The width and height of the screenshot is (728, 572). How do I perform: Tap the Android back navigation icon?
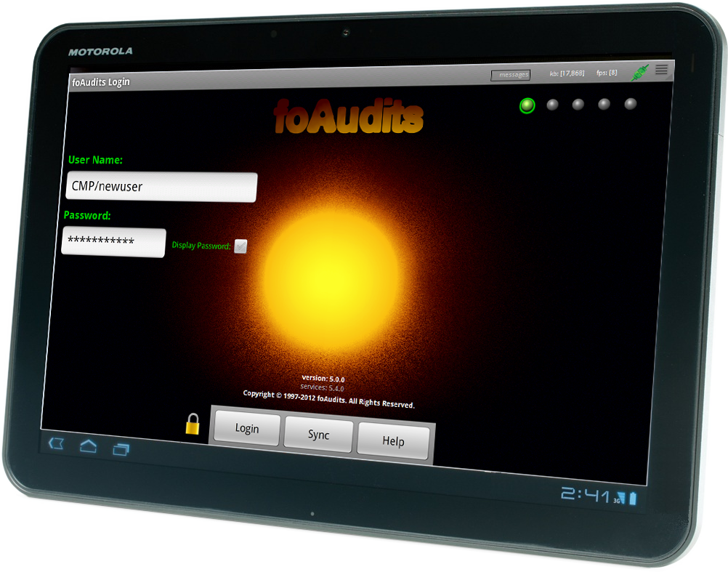(56, 443)
